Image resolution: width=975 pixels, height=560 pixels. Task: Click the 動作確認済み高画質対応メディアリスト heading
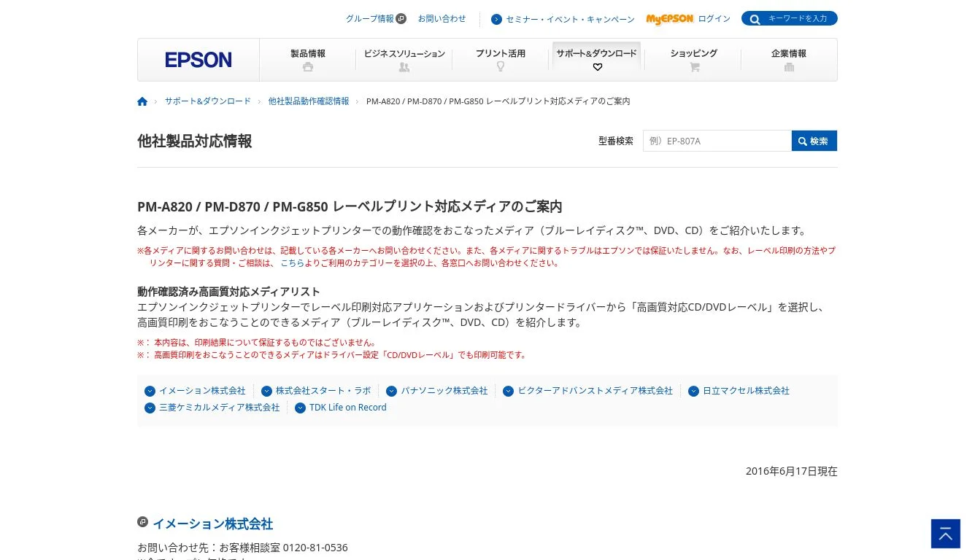229,292
